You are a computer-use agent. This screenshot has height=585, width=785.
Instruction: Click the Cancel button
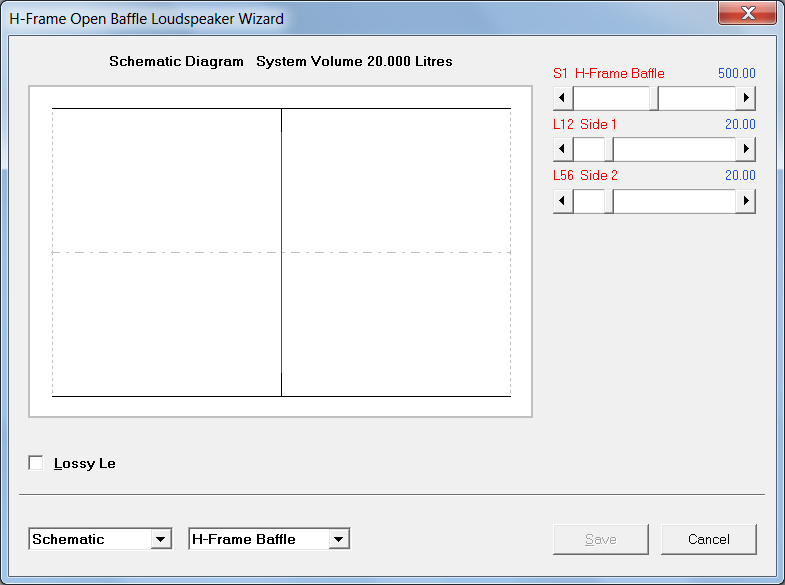708,539
